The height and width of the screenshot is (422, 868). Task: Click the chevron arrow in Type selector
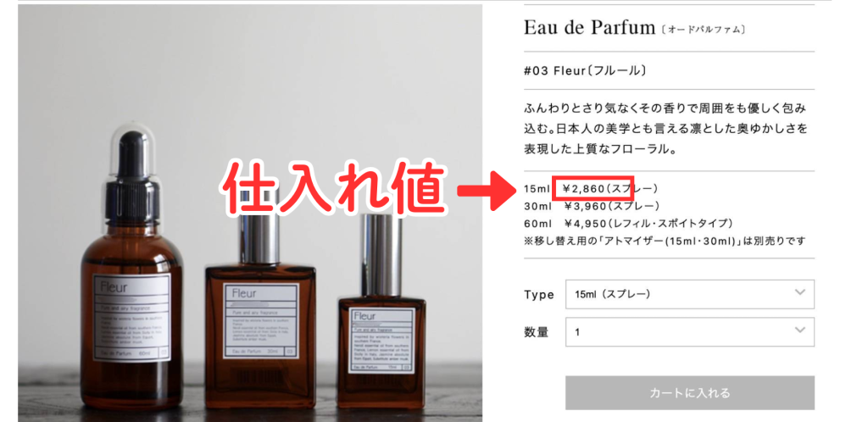tap(799, 292)
